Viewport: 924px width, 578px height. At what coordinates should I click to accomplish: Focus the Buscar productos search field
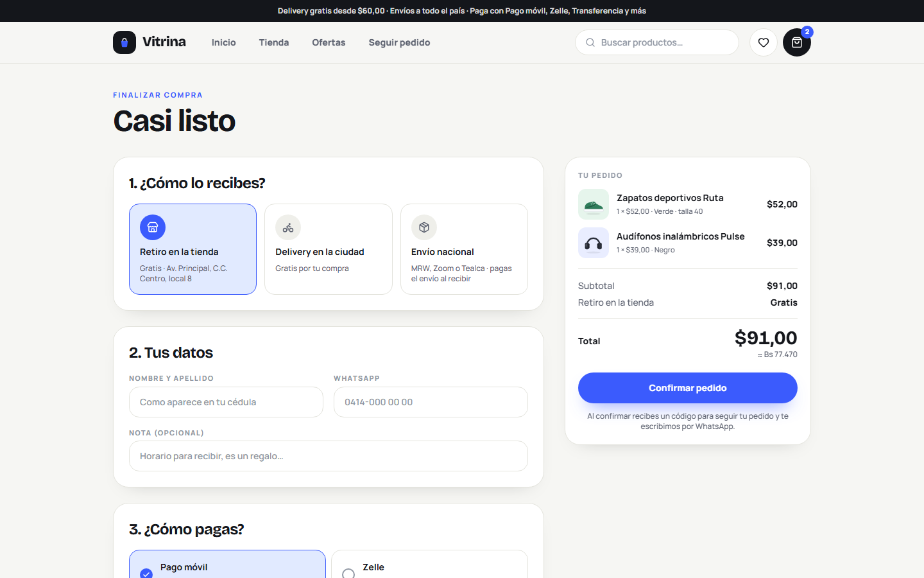coord(657,42)
